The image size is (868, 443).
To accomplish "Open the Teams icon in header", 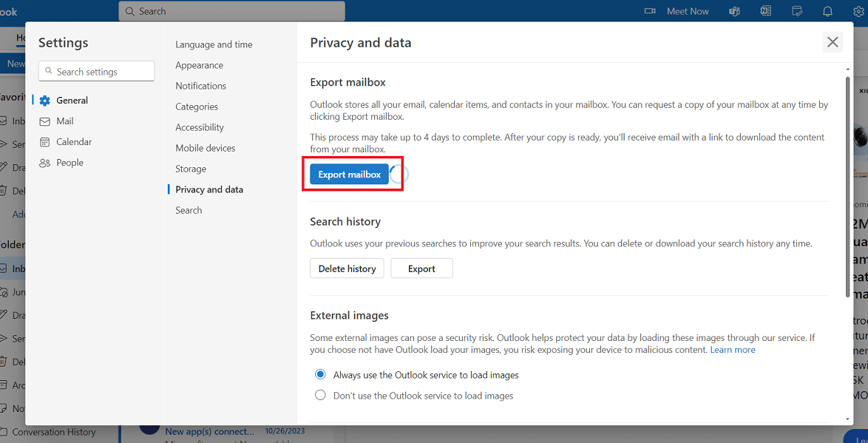I will 735,11.
